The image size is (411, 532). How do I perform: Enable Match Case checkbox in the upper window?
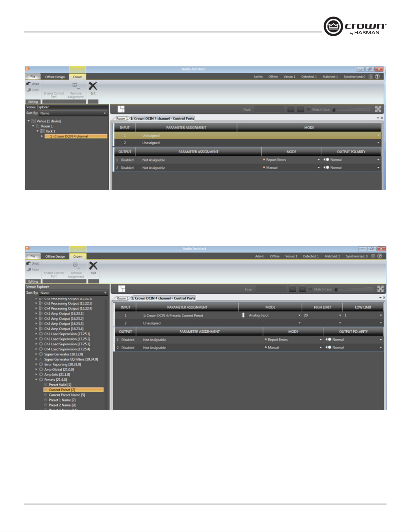tap(308, 109)
